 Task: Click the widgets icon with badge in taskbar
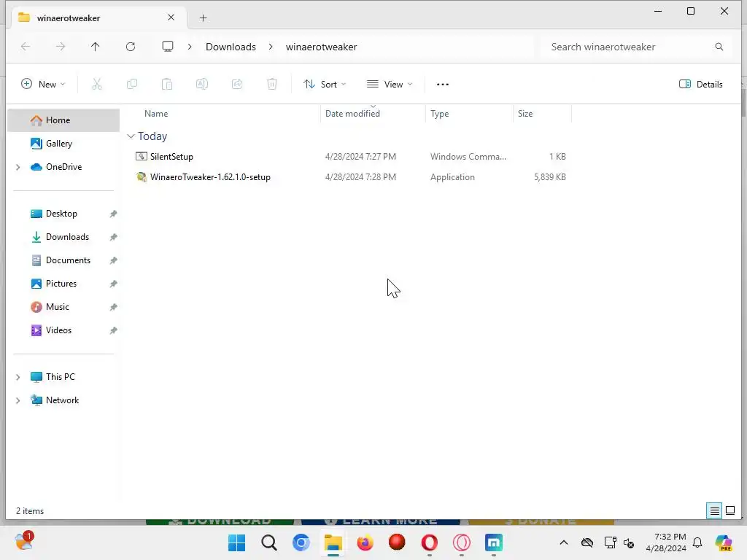tap(24, 542)
